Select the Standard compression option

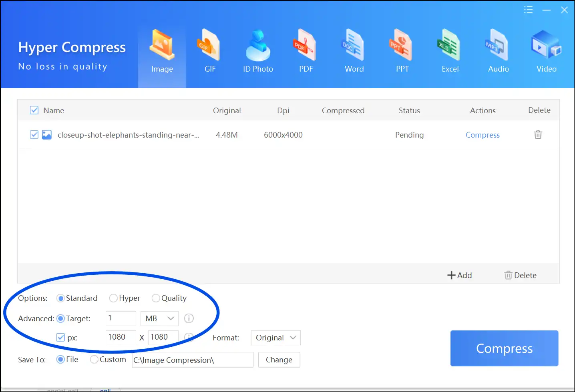(x=77, y=298)
